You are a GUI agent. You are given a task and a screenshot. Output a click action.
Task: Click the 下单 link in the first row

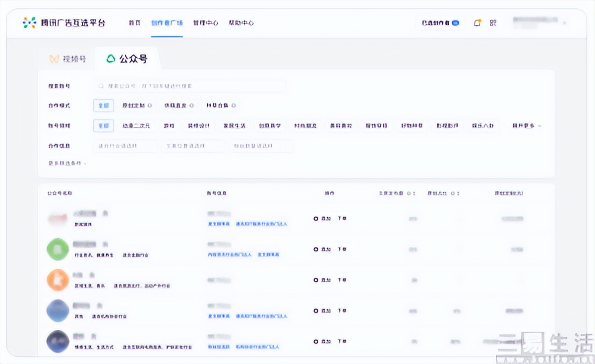[x=342, y=218]
